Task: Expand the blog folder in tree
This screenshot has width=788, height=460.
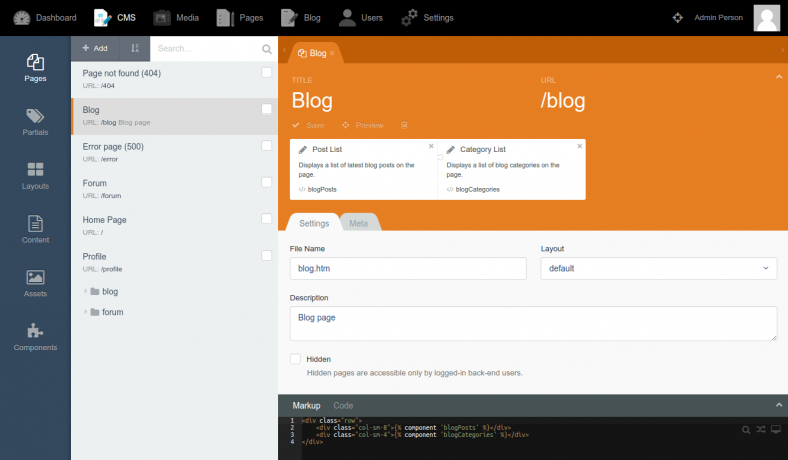Action: [85, 292]
